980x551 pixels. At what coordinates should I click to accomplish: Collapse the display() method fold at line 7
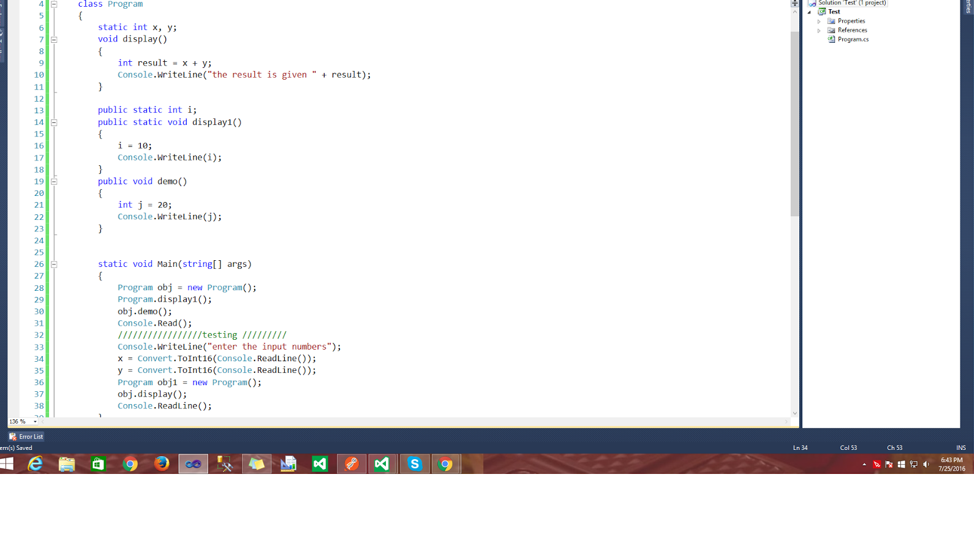point(54,39)
